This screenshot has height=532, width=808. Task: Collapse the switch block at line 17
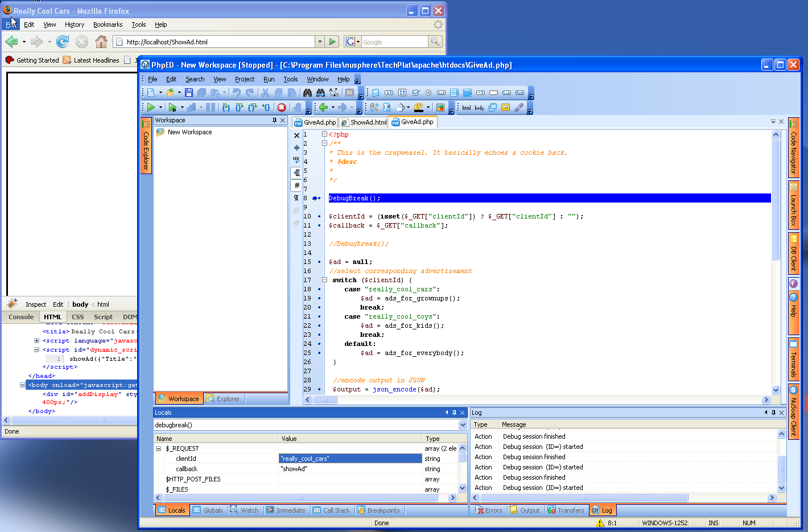[324, 280]
